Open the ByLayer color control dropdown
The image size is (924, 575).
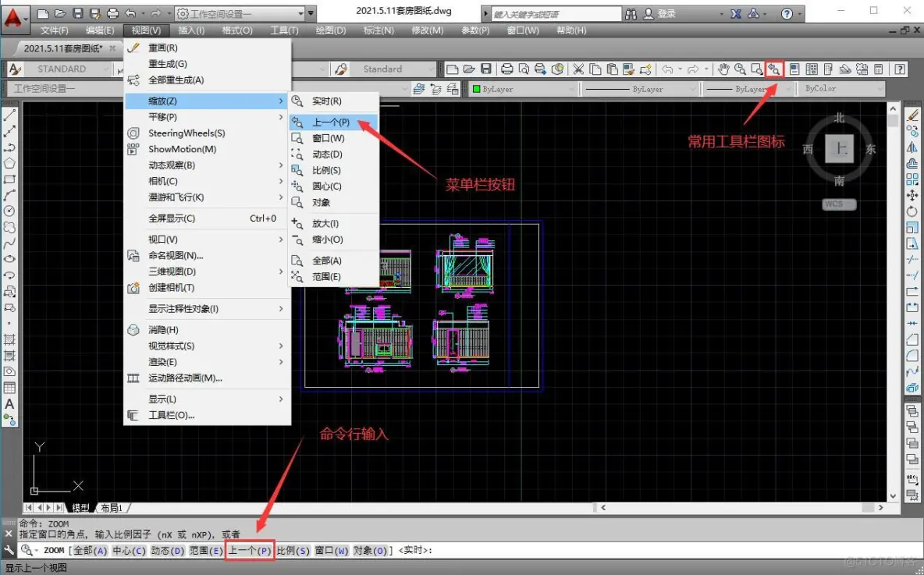point(523,89)
